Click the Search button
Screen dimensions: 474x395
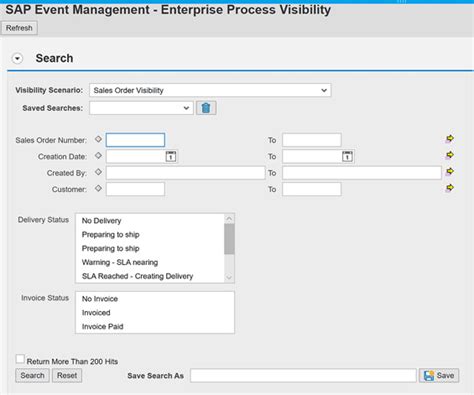click(32, 375)
